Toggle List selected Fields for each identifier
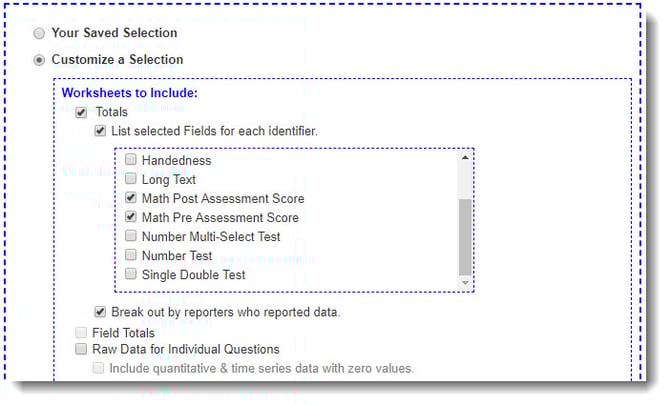This screenshot has width=670, height=405. pyautogui.click(x=101, y=131)
